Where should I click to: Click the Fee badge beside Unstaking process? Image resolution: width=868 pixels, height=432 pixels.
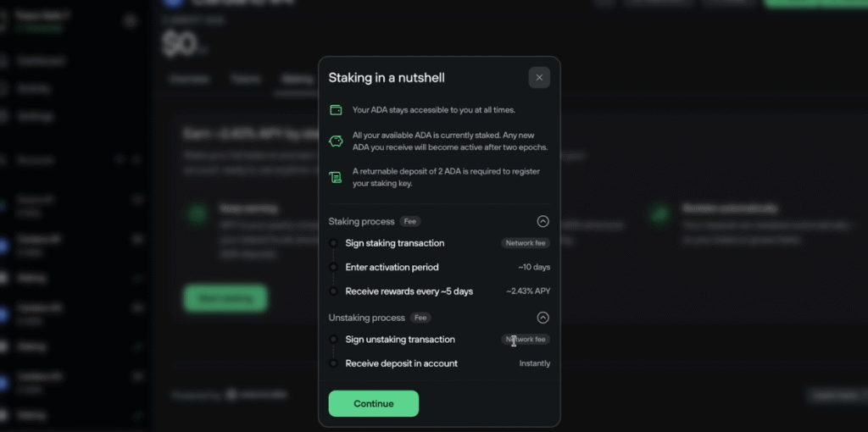pos(420,318)
